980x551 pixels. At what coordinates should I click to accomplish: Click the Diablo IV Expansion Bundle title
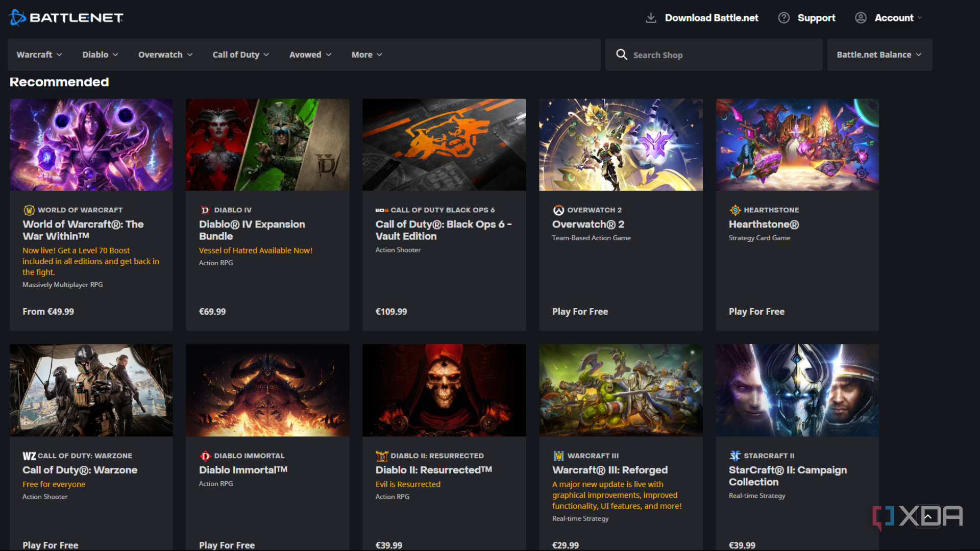point(252,230)
